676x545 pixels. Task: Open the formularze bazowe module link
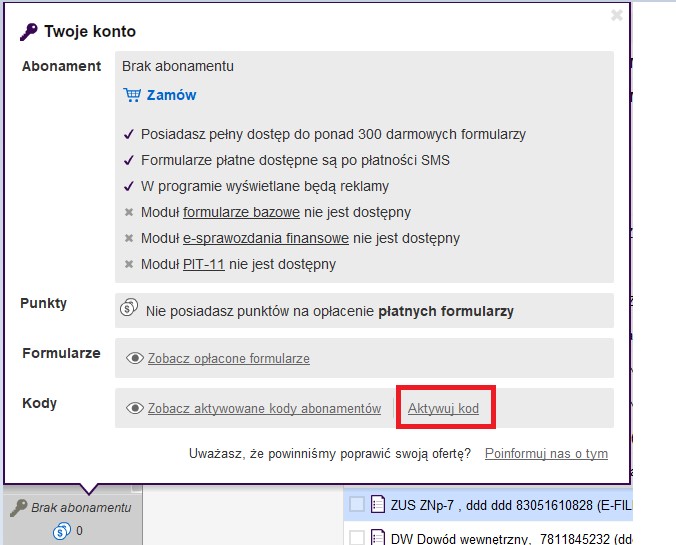point(241,212)
